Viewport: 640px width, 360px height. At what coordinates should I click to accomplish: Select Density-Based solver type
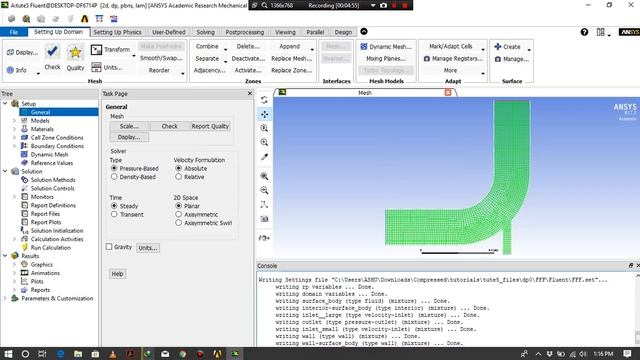[x=114, y=177]
